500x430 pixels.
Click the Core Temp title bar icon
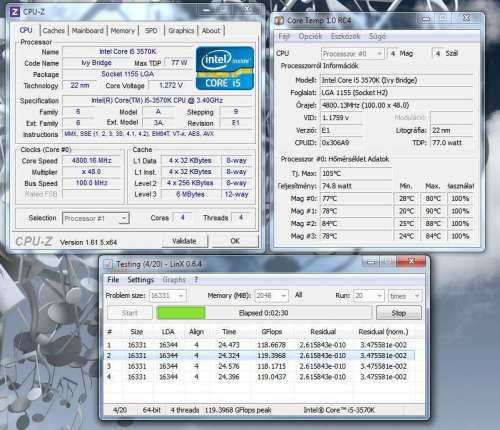coord(279,21)
